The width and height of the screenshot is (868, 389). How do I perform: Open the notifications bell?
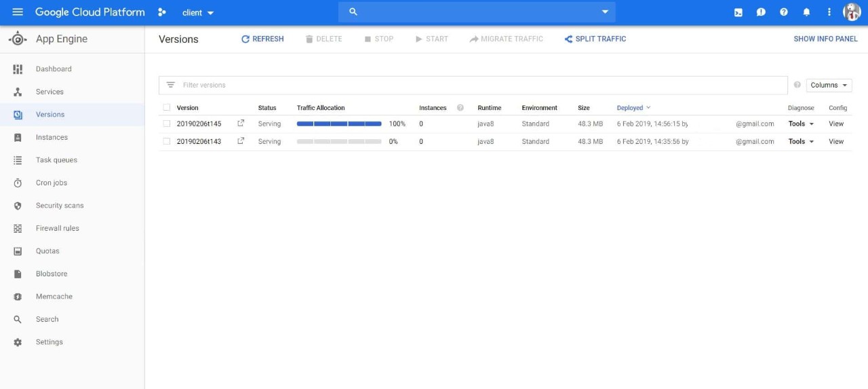806,12
